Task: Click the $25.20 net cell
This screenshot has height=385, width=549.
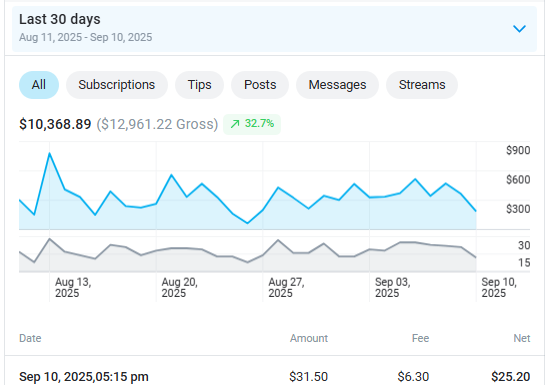Action: (510, 377)
